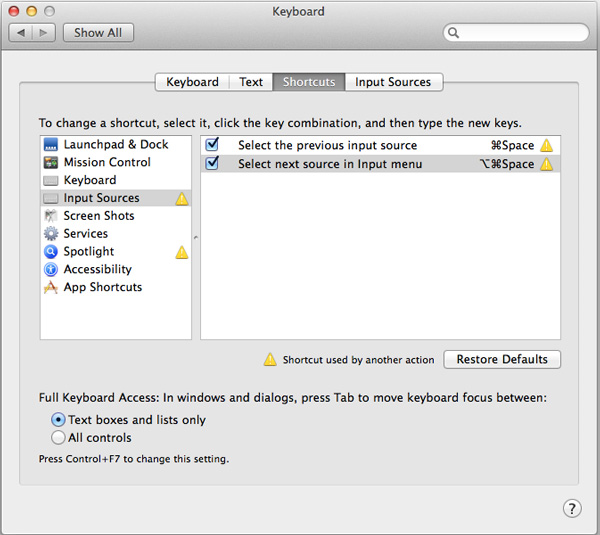Click the Spotlight magnifier icon
The width and height of the screenshot is (600, 535).
[51, 251]
